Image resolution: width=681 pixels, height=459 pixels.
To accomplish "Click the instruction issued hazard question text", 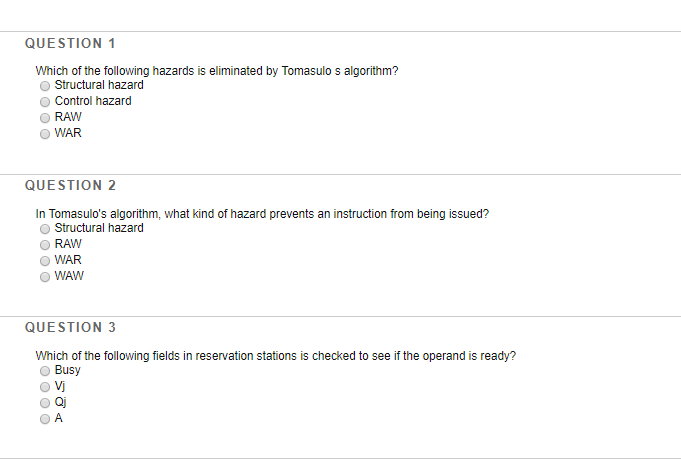I will coord(262,214).
